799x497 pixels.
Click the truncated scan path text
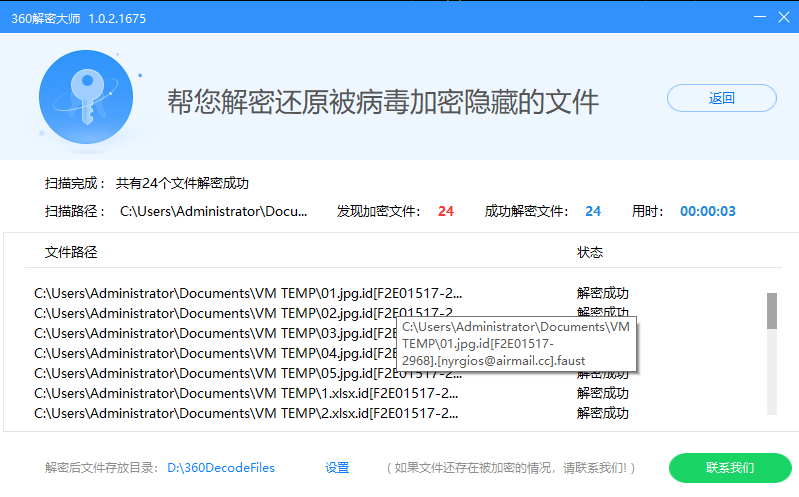point(214,211)
